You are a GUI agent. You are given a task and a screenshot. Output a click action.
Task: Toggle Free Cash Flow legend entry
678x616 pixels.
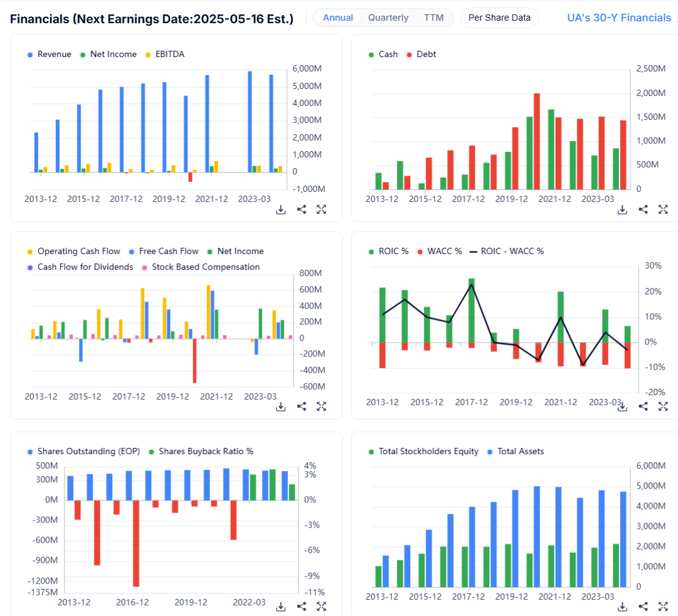pos(168,252)
